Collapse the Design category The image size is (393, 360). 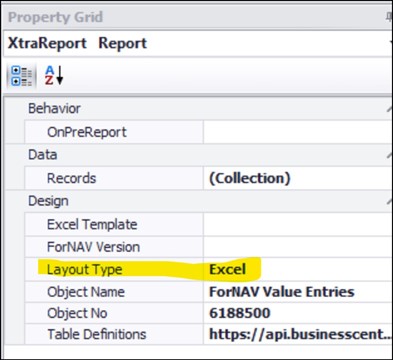click(389, 201)
